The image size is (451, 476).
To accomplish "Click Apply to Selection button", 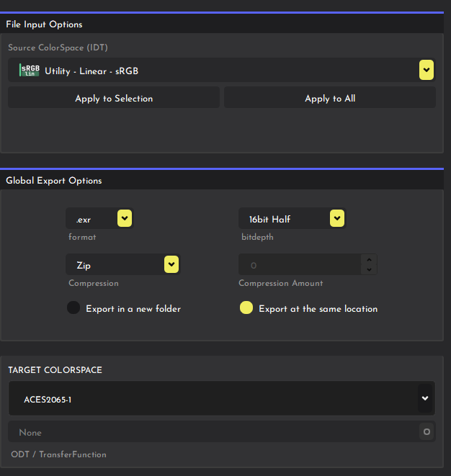I will [114, 99].
